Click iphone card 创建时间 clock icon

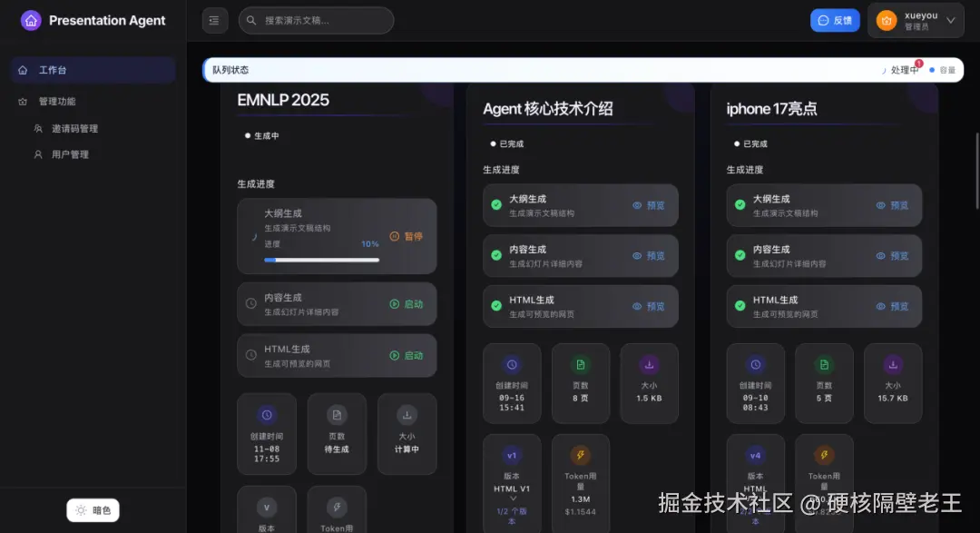(x=756, y=365)
